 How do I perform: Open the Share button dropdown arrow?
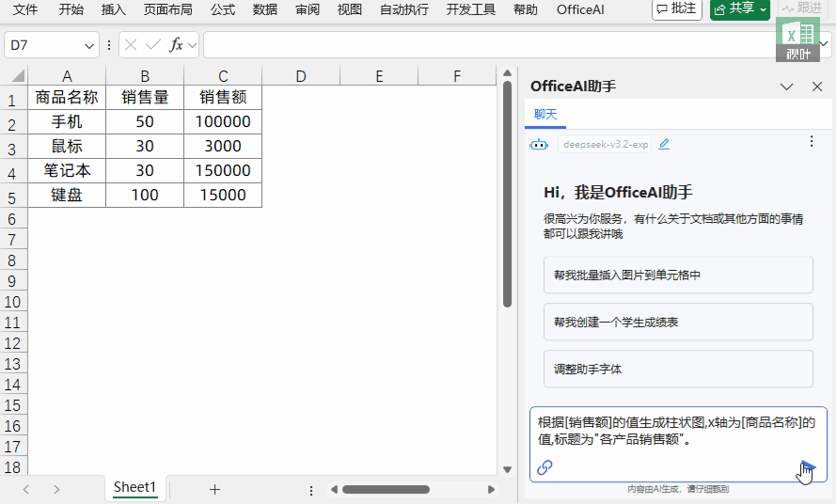[763, 8]
